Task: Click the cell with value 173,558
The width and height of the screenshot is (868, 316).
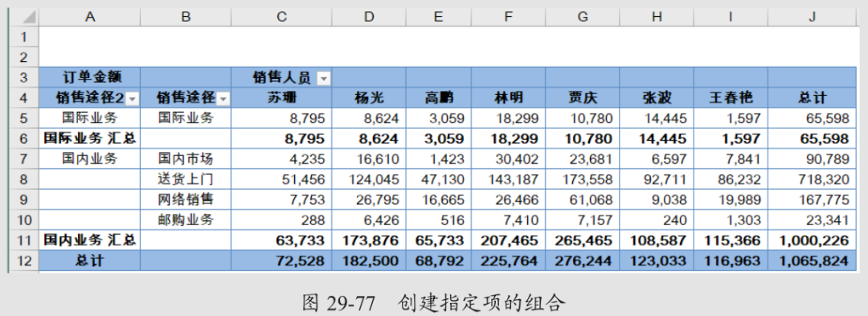Action: pyautogui.click(x=583, y=179)
